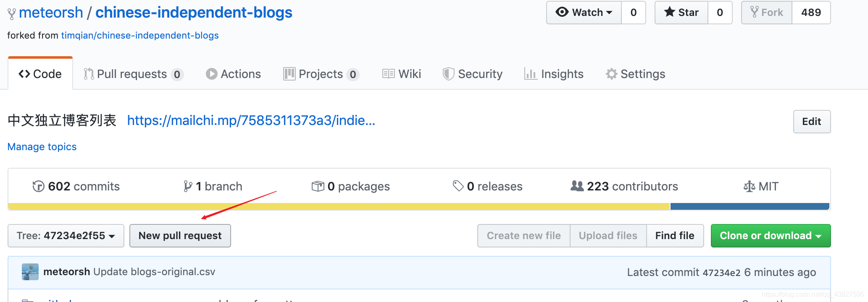Click the releases tag icon
The height and width of the screenshot is (302, 868).
coord(458,186)
